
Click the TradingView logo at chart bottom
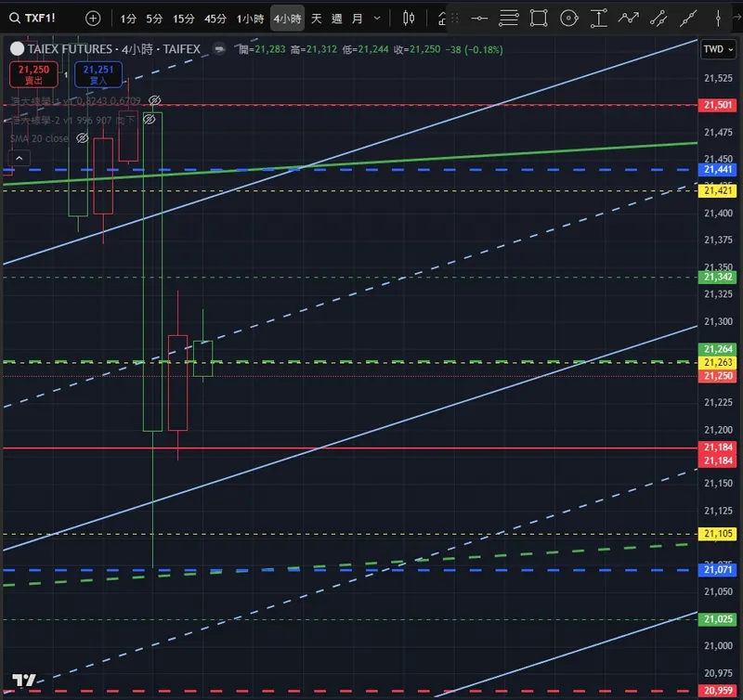tap(24, 681)
